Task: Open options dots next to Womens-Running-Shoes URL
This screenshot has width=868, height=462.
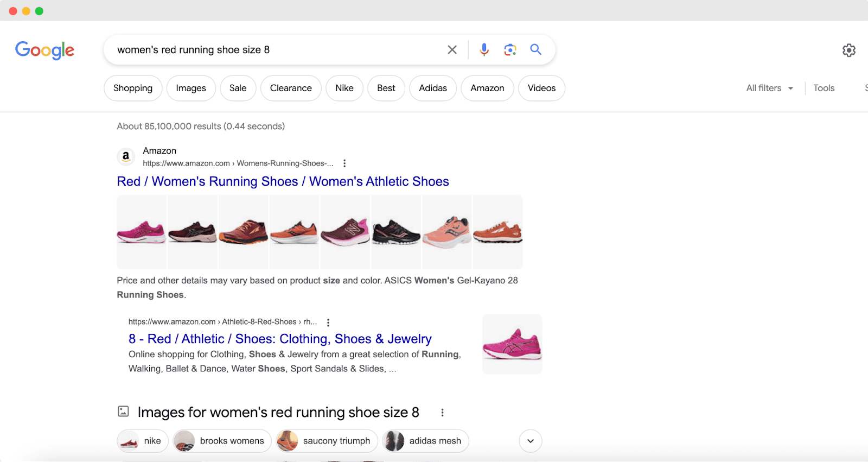Action: [x=344, y=163]
